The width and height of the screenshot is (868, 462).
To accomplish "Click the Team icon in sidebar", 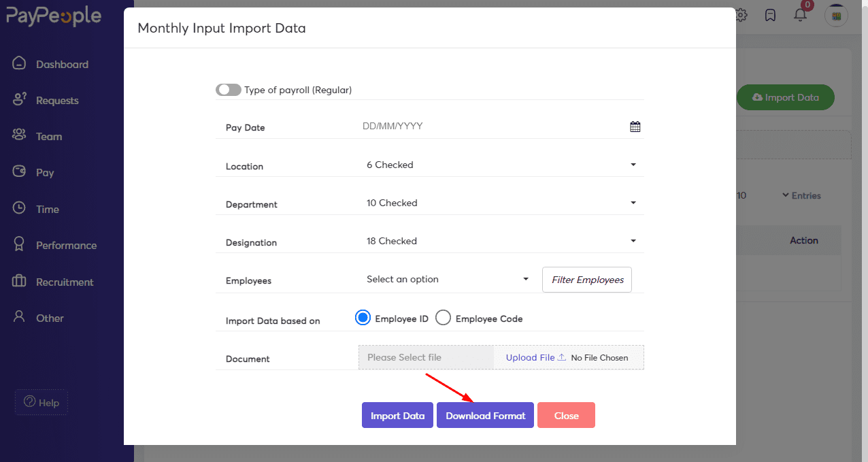I will [x=20, y=136].
